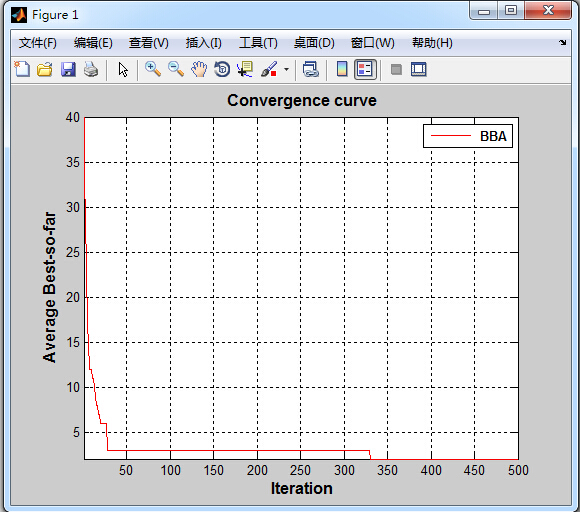Click the Link Plot icon
Viewport: 580px width, 512px height.
pyautogui.click(x=311, y=69)
